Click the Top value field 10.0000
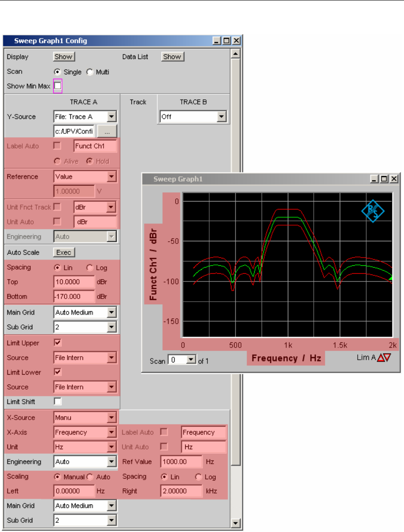Image resolution: width=404 pixels, height=532 pixels. tap(74, 282)
